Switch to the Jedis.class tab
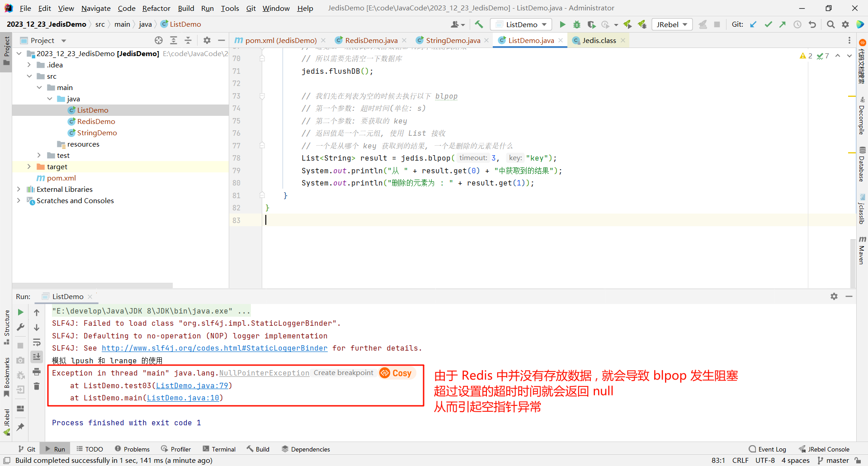The width and height of the screenshot is (868, 466). point(599,40)
